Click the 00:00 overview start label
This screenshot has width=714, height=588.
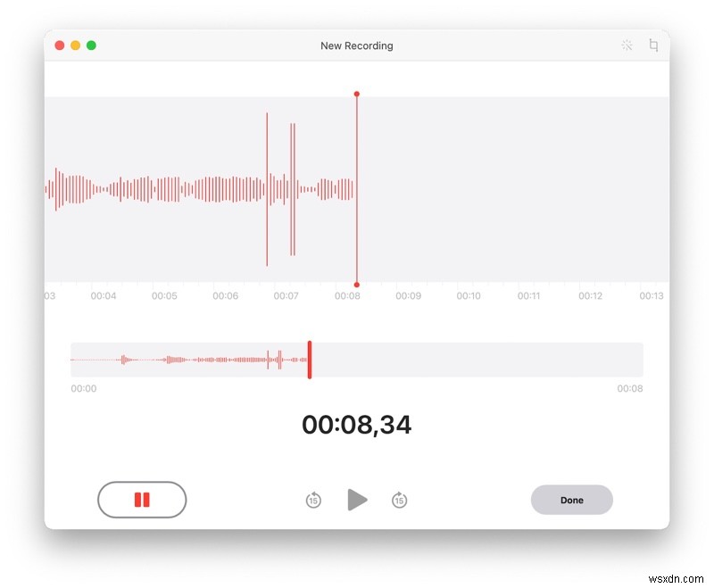(84, 389)
